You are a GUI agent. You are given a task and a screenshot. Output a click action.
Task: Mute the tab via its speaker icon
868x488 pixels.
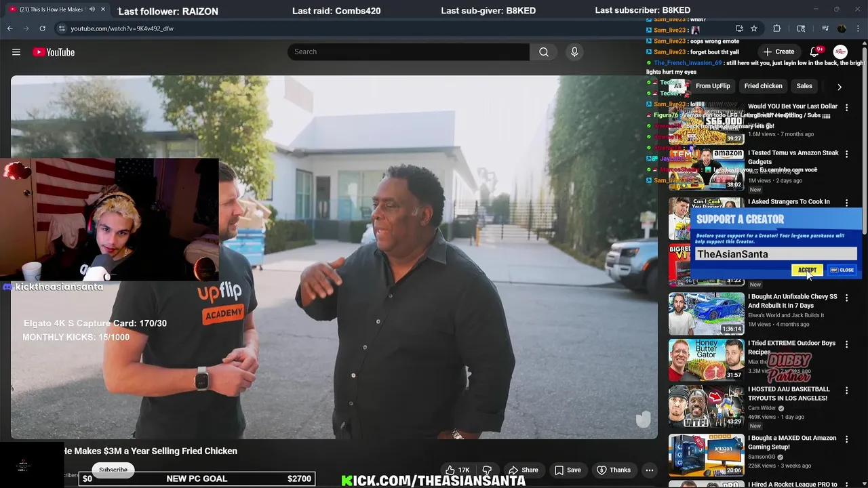(92, 9)
